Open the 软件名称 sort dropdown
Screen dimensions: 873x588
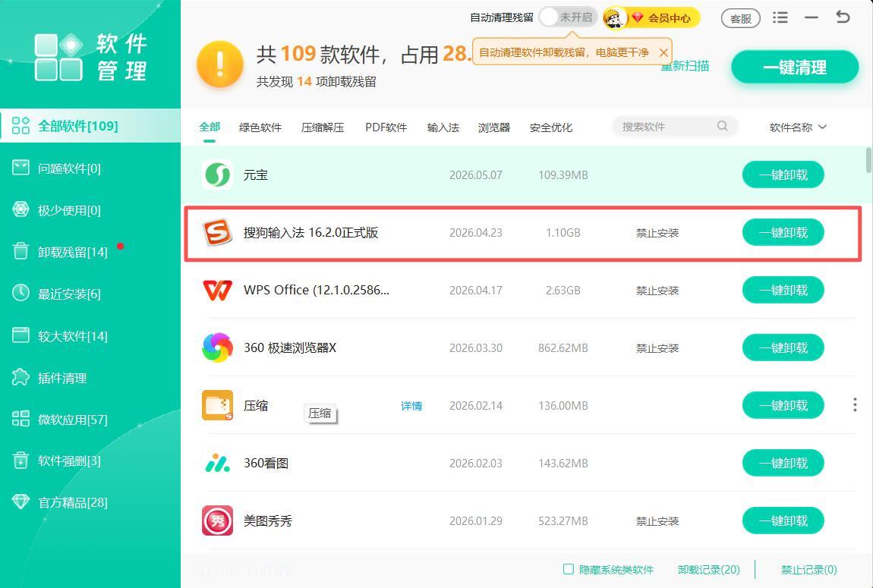coord(797,127)
